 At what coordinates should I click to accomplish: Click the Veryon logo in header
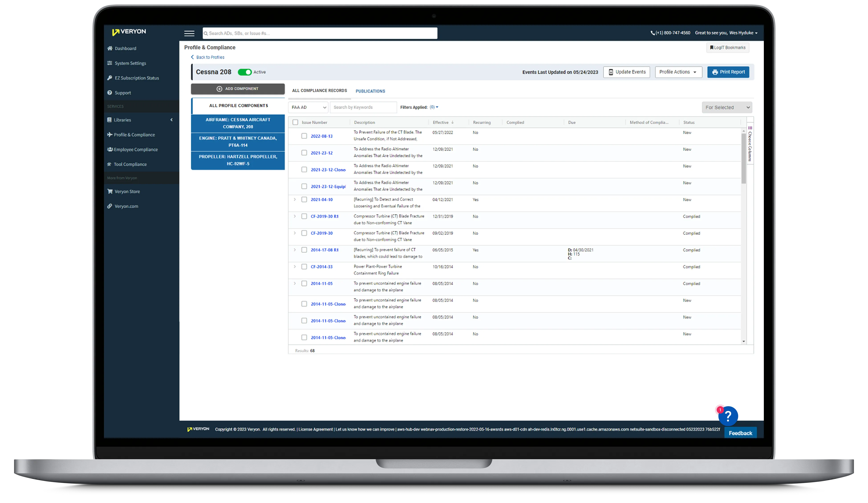(129, 32)
